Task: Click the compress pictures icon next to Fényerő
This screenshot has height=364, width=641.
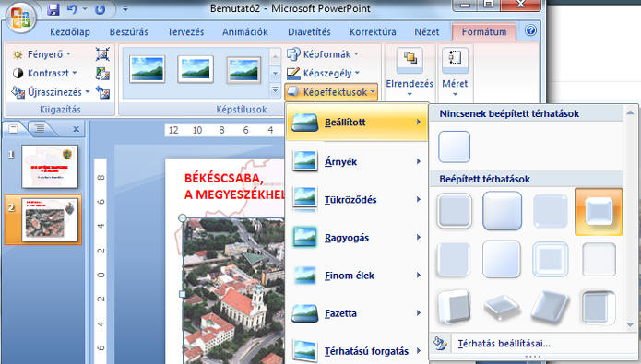Action: (x=102, y=54)
